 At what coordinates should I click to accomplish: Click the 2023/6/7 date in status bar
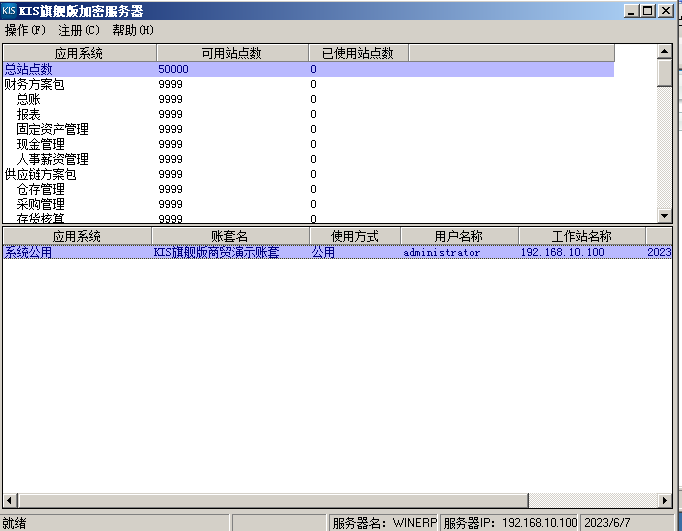click(x=607, y=522)
